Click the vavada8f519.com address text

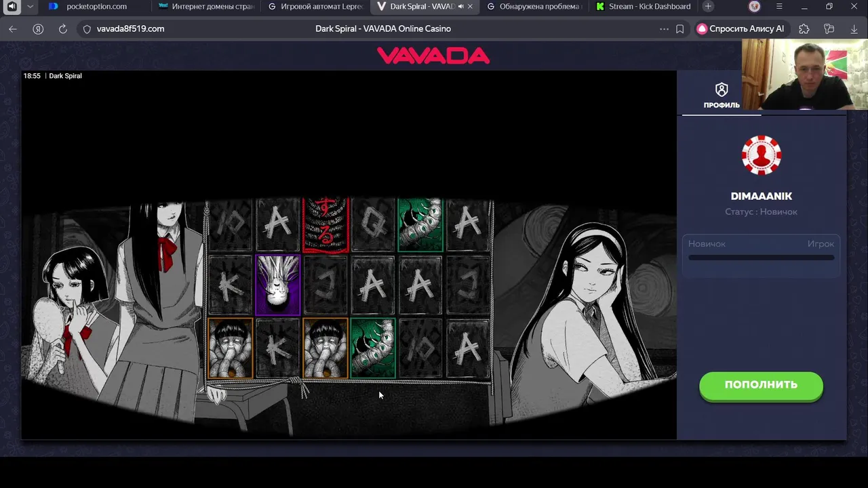(x=130, y=29)
